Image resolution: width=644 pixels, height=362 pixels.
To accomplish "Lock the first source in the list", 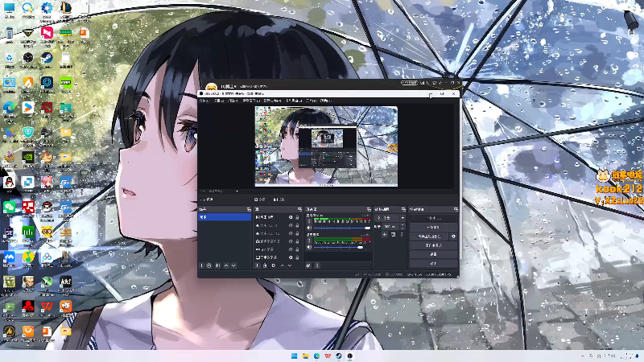I will 297,217.
